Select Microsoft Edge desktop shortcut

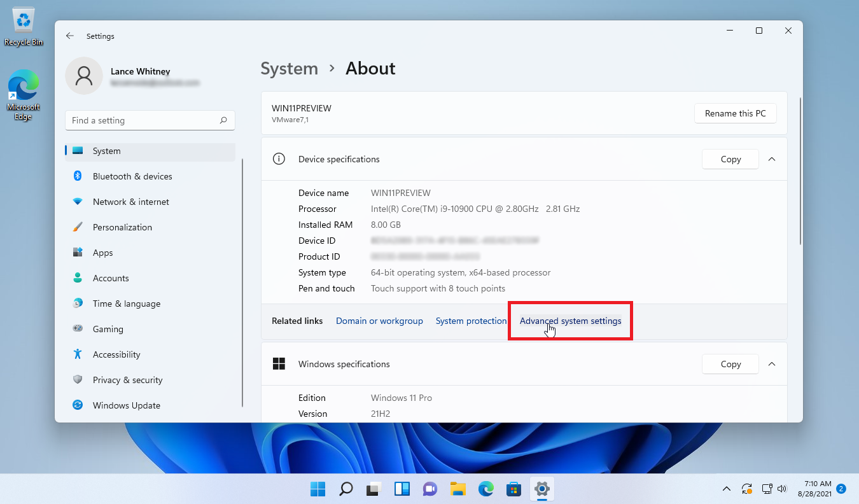tap(24, 95)
